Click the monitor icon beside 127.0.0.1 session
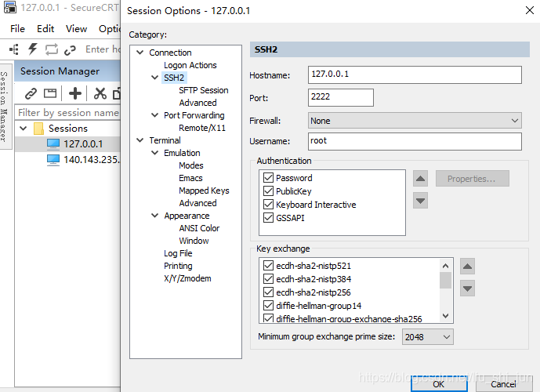Viewport: 540px width, 392px height. click(53, 144)
